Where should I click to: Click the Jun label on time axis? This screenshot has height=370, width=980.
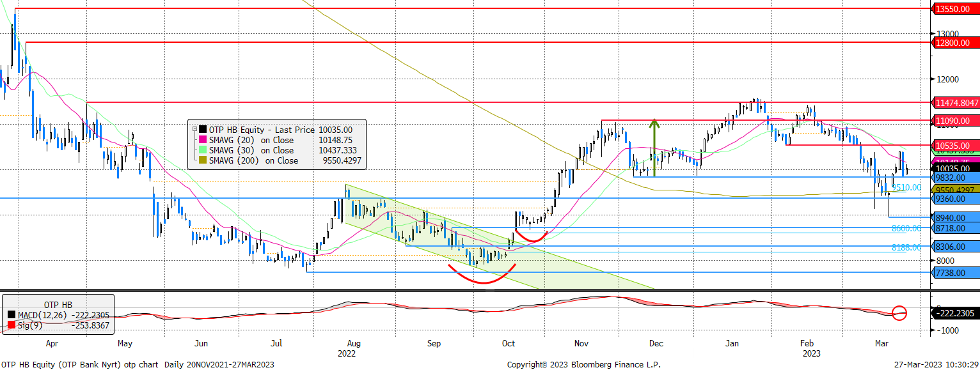tap(202, 343)
